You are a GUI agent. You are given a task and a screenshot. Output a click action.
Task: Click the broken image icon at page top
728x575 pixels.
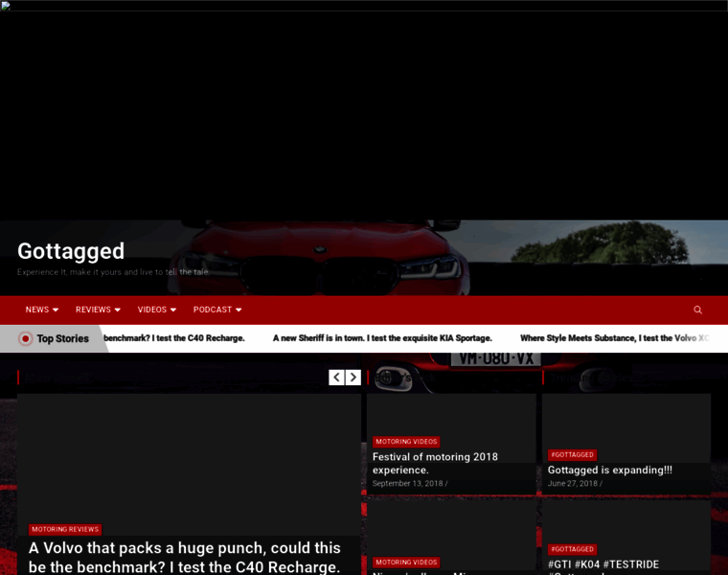click(5, 5)
